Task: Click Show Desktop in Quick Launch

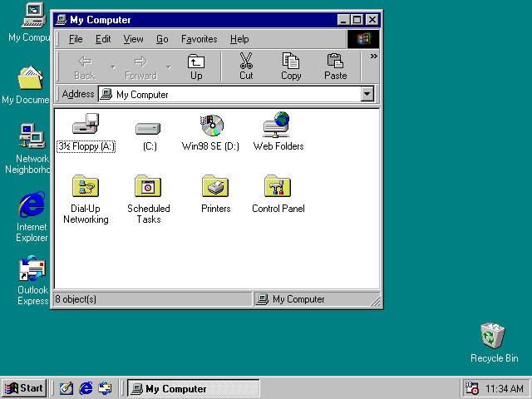Action: tap(66, 388)
